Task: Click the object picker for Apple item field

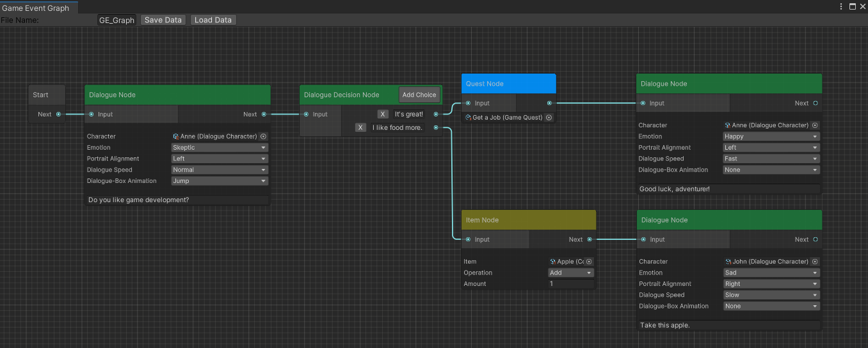Action: pyautogui.click(x=589, y=262)
